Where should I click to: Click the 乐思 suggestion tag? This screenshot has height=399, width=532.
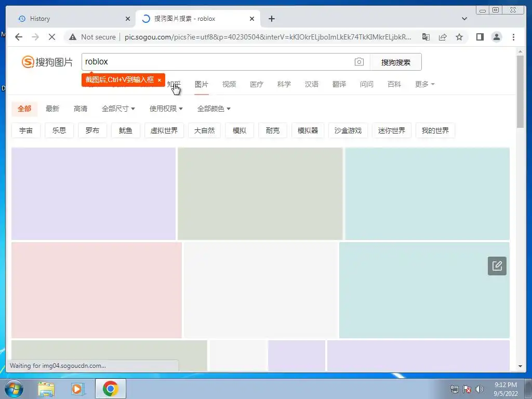pyautogui.click(x=59, y=130)
